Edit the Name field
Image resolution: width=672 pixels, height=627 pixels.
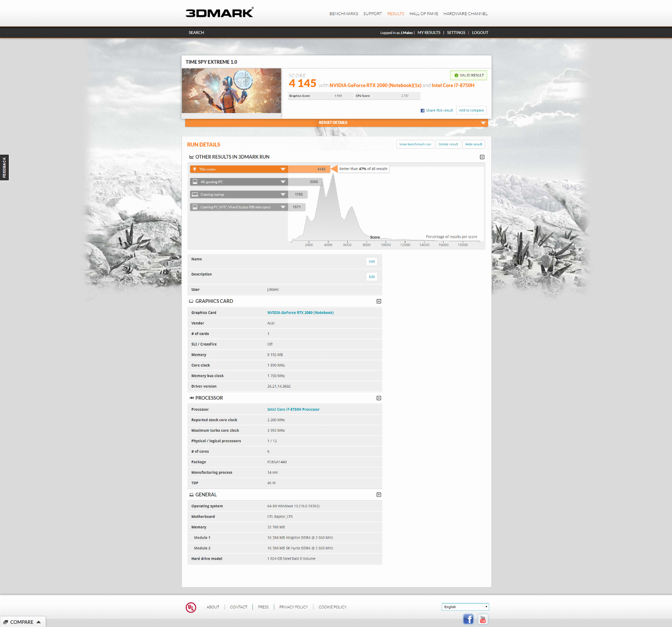click(x=372, y=262)
